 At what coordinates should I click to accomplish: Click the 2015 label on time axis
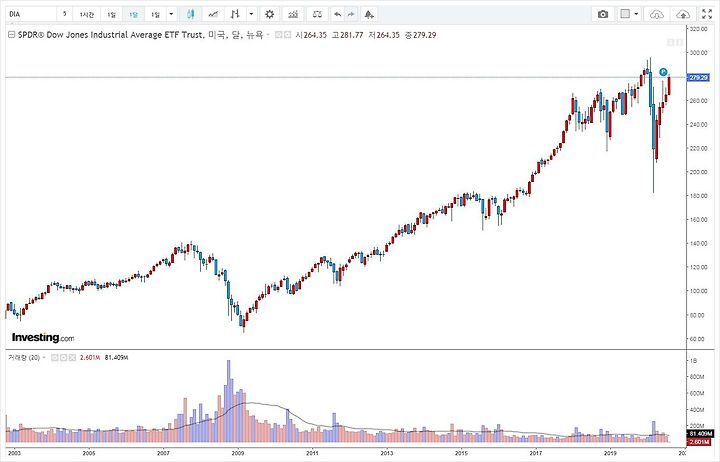pyautogui.click(x=461, y=453)
